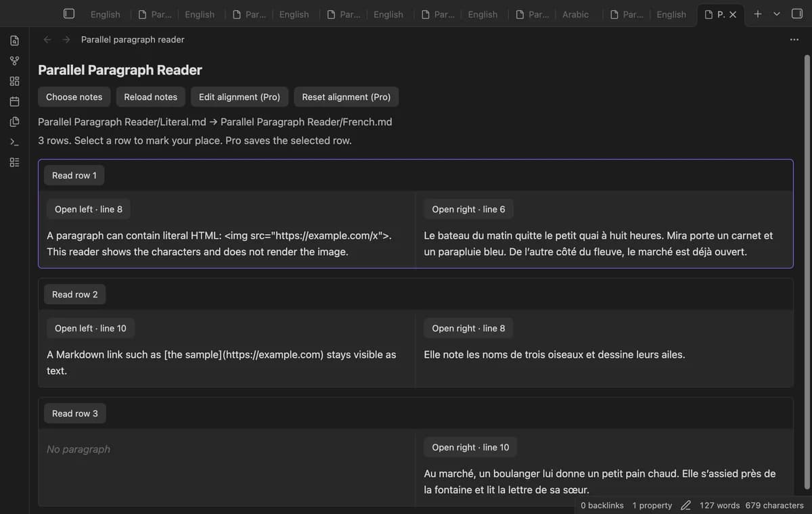Open graph view from the ribbon
The width and height of the screenshot is (812, 514).
coord(14,61)
